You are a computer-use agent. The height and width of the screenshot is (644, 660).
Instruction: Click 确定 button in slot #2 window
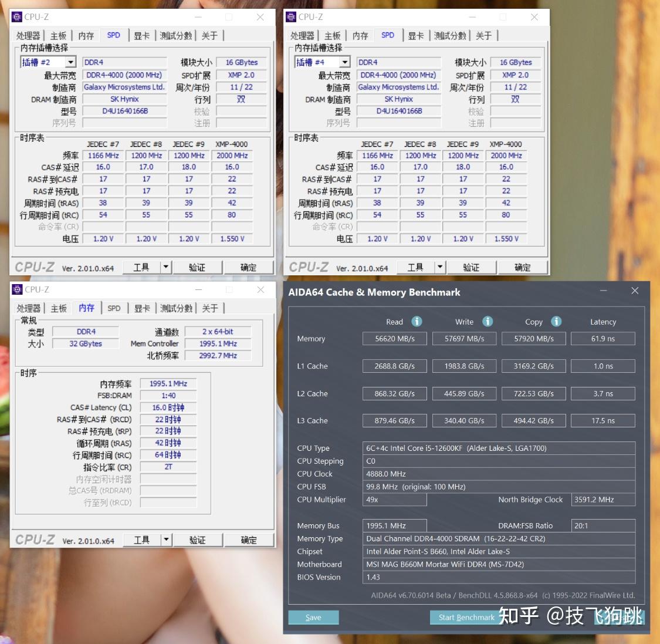coord(248,267)
